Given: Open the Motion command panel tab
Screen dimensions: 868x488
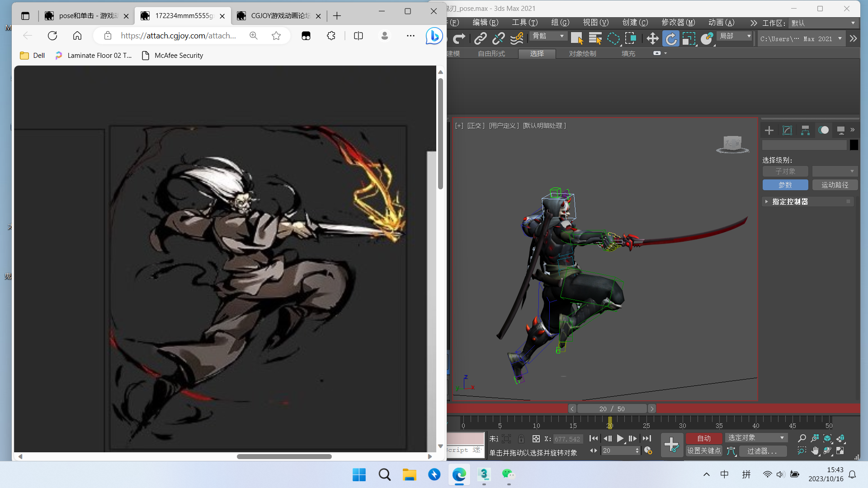Looking at the screenshot, I should [823, 131].
